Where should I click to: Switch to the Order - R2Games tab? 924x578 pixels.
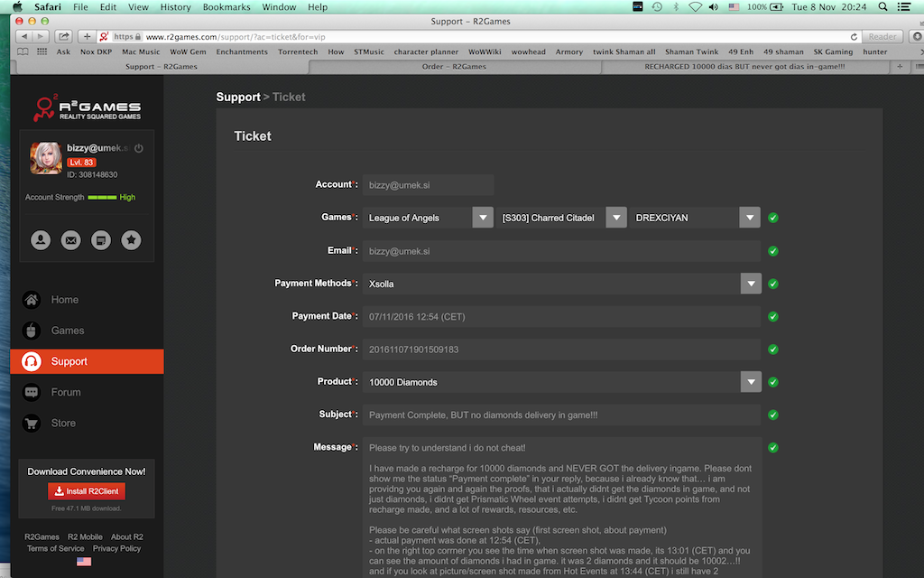454,67
